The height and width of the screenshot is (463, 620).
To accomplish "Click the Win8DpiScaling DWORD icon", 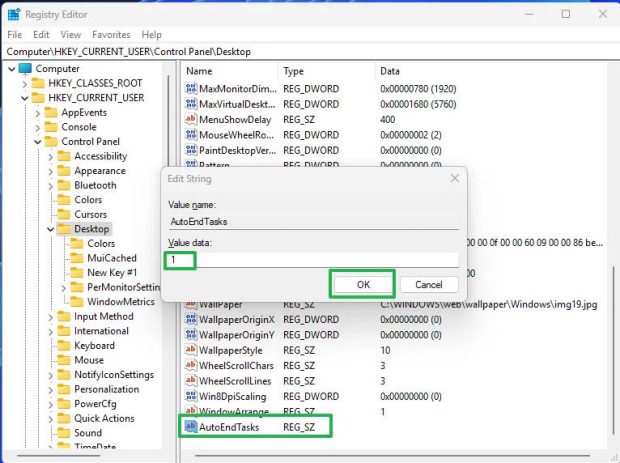I will [x=191, y=396].
